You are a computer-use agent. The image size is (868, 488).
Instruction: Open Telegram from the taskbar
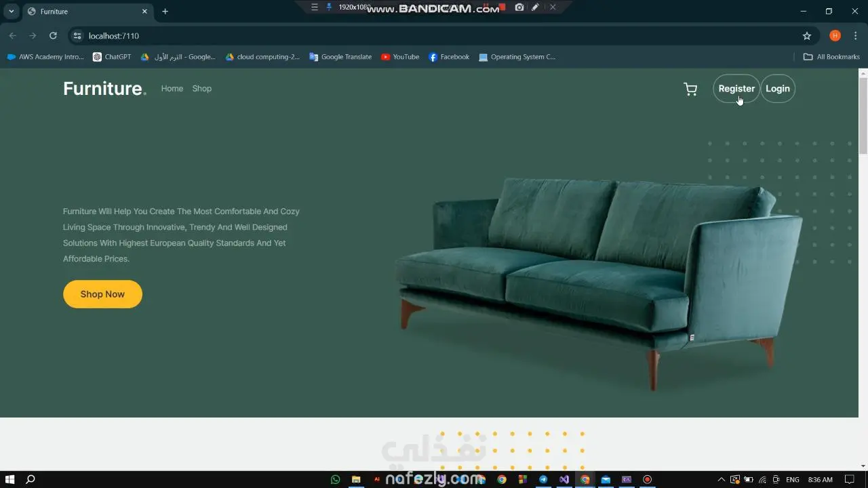click(543, 479)
